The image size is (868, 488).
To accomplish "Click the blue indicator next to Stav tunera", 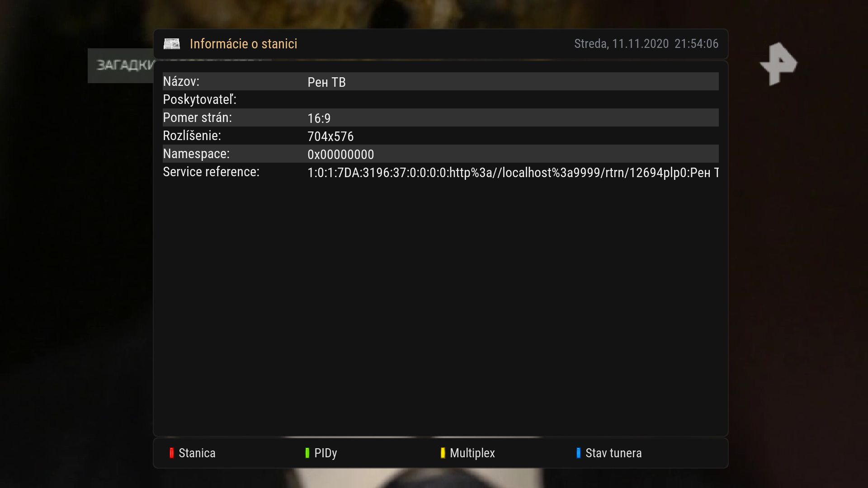I will [x=578, y=453].
